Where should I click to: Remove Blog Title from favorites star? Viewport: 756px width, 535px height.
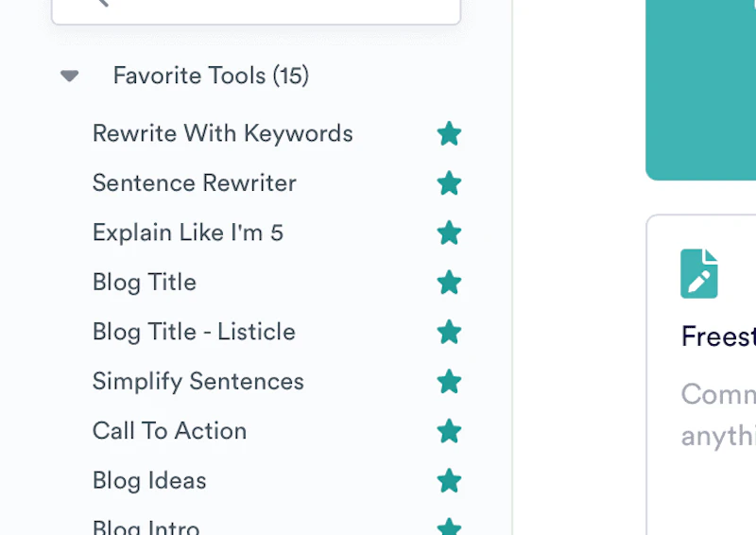[x=449, y=282]
